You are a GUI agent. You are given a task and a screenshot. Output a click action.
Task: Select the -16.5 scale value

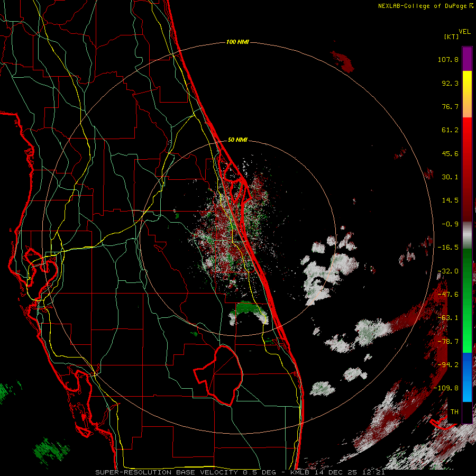tap(448, 248)
